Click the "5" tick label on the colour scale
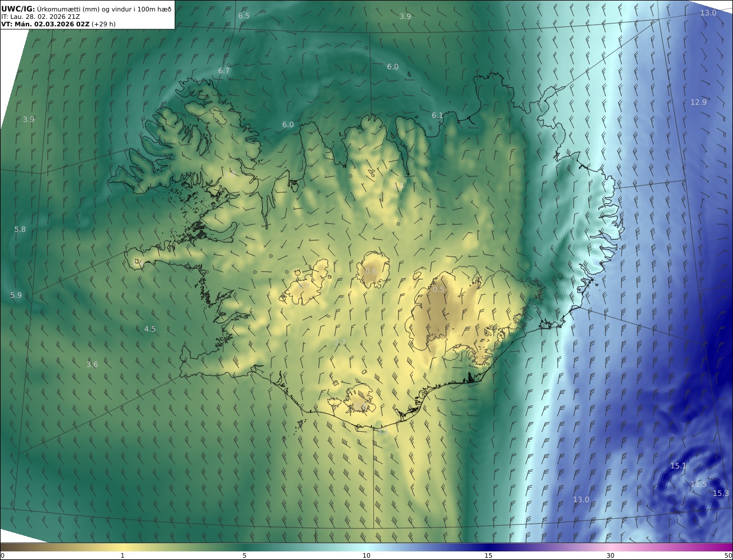This screenshot has height=560, width=733. coord(245,555)
